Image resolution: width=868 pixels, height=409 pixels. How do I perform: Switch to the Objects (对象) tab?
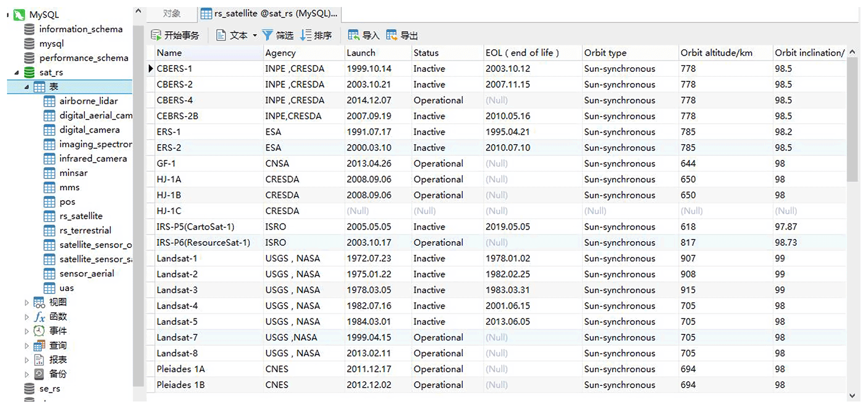click(x=171, y=13)
